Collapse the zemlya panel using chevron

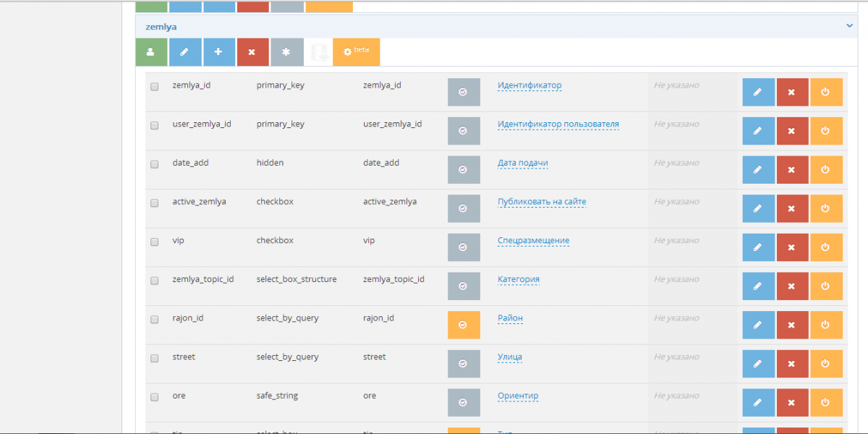tap(850, 26)
